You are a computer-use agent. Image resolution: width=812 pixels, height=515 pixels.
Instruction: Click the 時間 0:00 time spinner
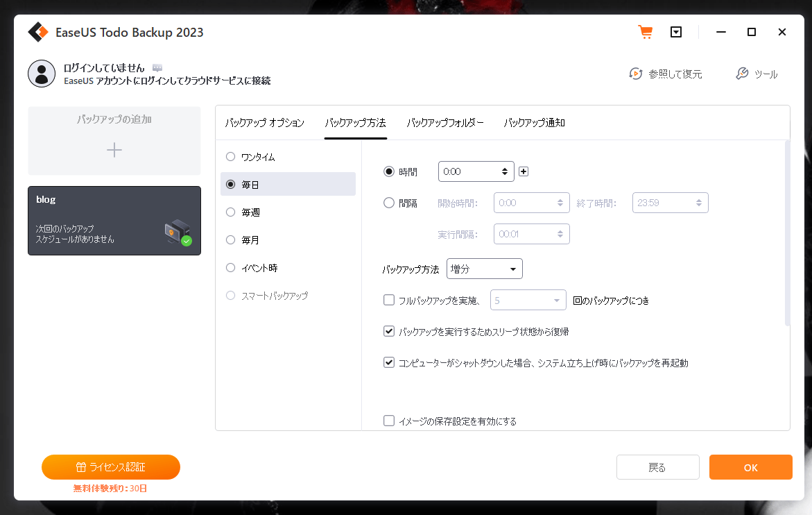(x=476, y=171)
